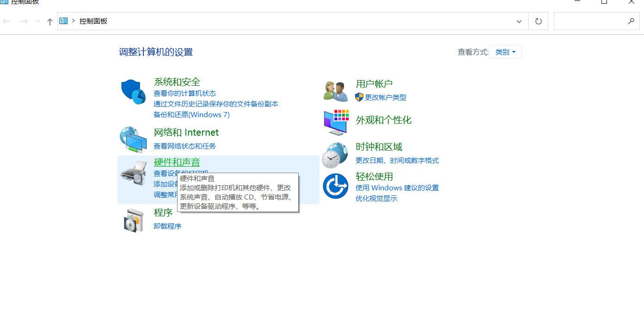
Task: Click the 网络和 Internet network icon
Action: [133, 139]
